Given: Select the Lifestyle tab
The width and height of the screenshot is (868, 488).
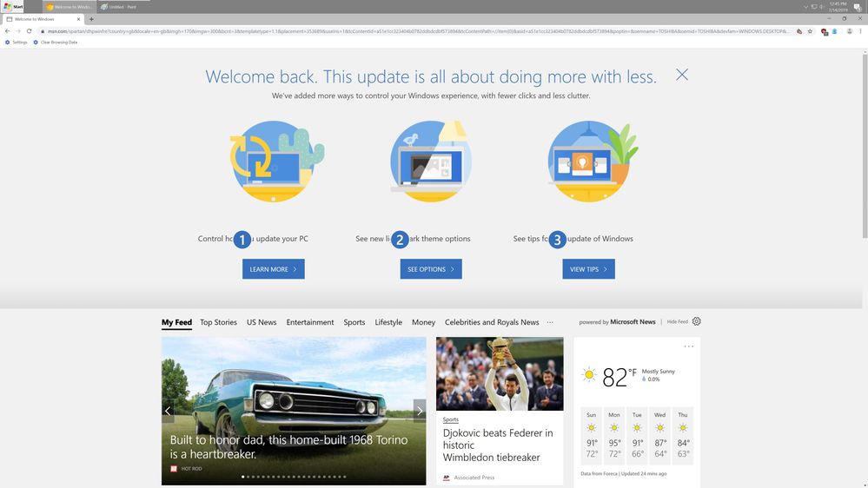Looking at the screenshot, I should pyautogui.click(x=388, y=322).
